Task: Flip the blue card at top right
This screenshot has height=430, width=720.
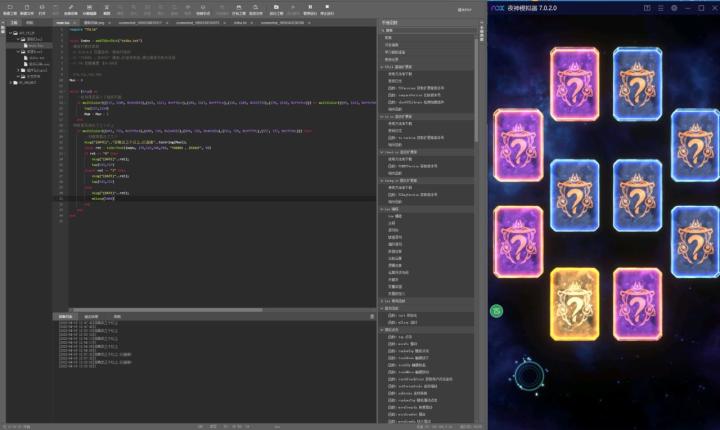Action: [x=638, y=84]
